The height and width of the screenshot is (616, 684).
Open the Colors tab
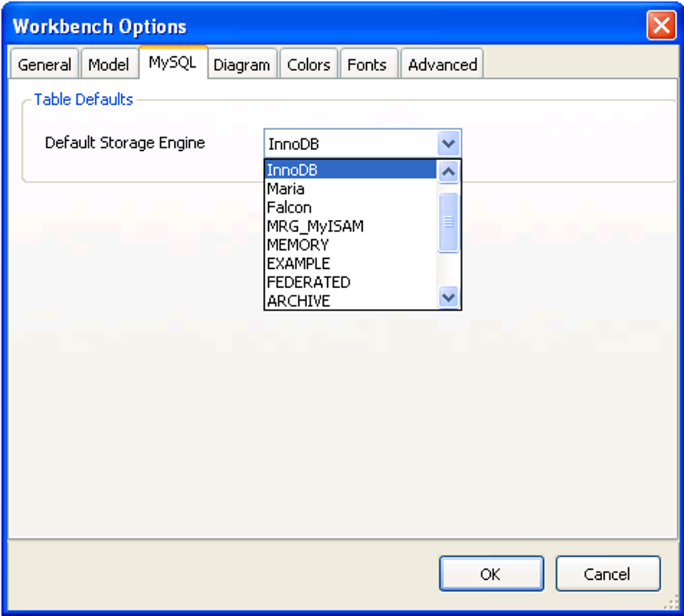pyautogui.click(x=308, y=64)
